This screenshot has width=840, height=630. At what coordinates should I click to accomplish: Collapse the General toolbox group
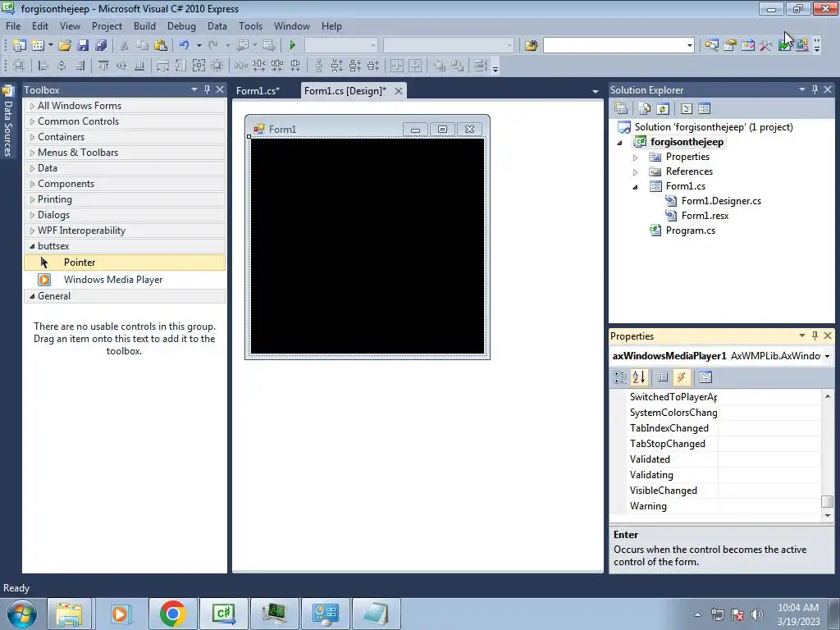(32, 296)
